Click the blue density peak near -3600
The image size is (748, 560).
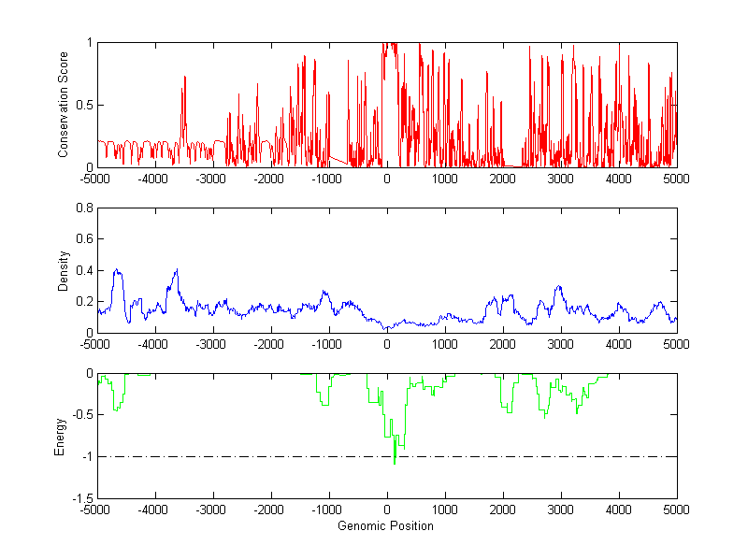click(x=175, y=270)
